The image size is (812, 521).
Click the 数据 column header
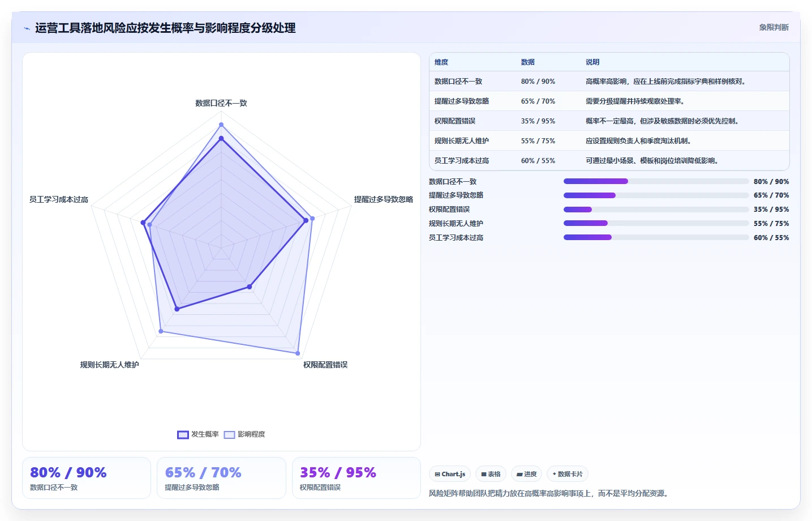[528, 62]
